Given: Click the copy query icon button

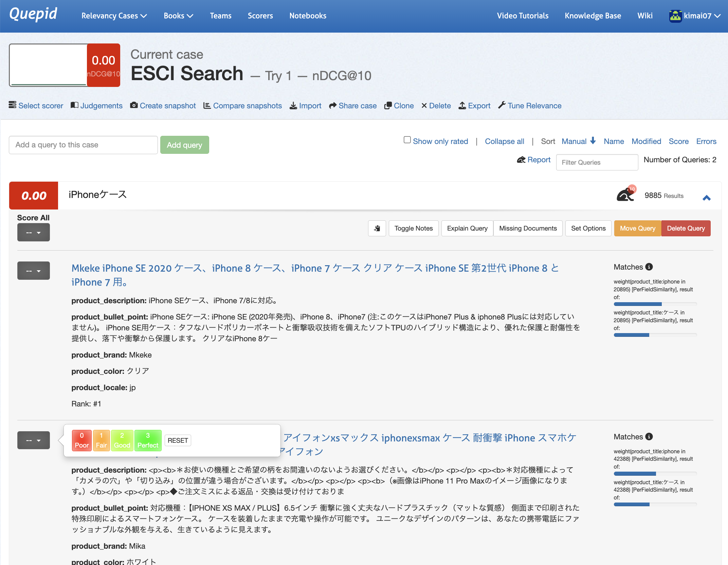Looking at the screenshot, I should [377, 228].
